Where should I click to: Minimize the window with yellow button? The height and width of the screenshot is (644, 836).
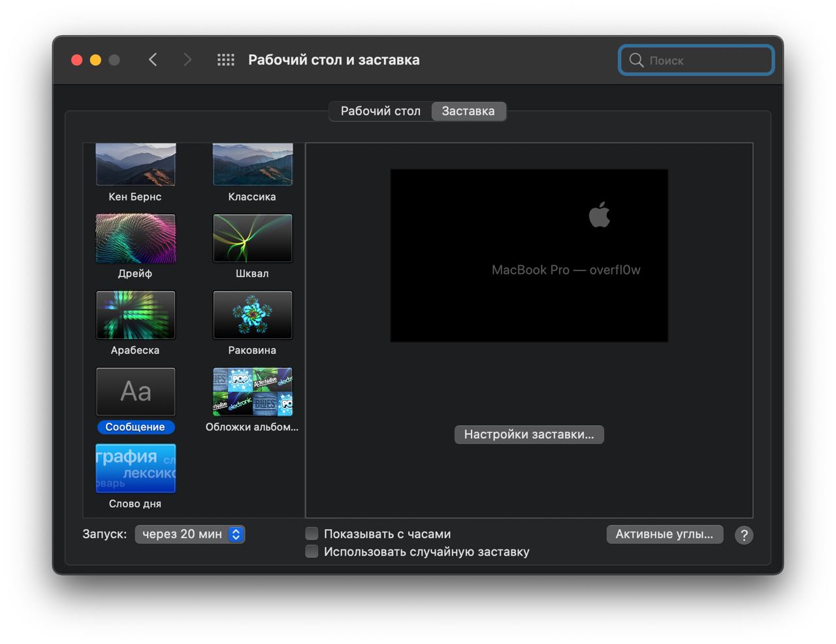(x=95, y=60)
